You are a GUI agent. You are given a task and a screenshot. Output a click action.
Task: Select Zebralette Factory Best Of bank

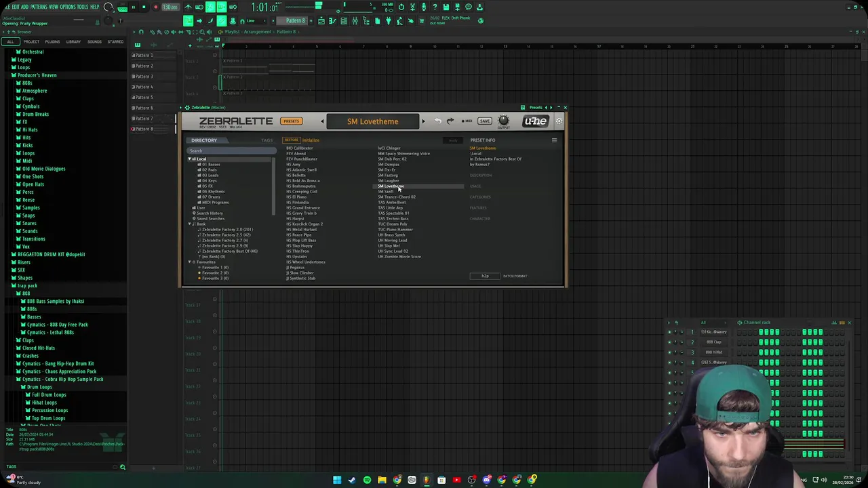[x=229, y=251]
